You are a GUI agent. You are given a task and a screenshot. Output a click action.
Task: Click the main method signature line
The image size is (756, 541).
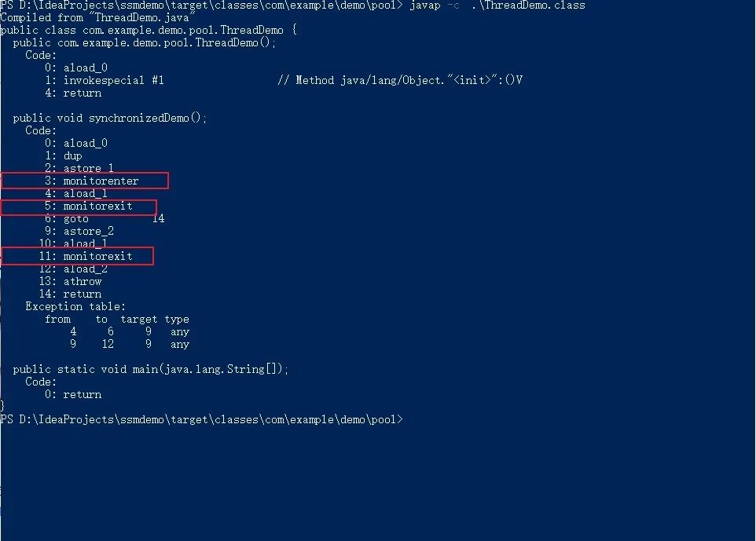pos(150,370)
